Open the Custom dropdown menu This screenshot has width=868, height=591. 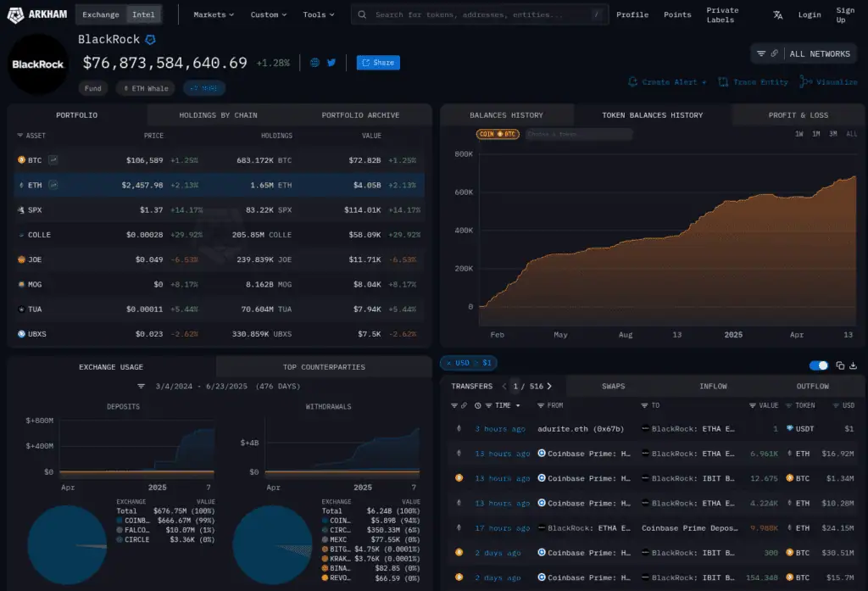point(269,14)
